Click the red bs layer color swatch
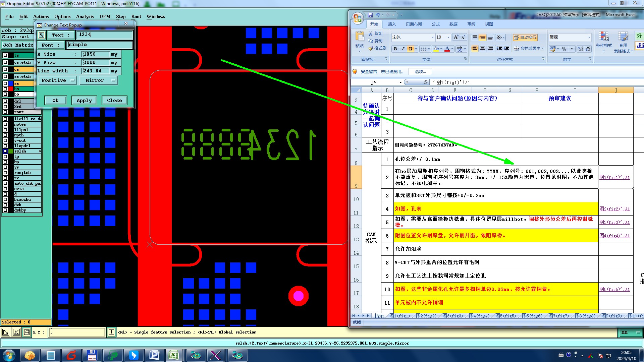The height and width of the screenshot is (362, 644). point(11,89)
